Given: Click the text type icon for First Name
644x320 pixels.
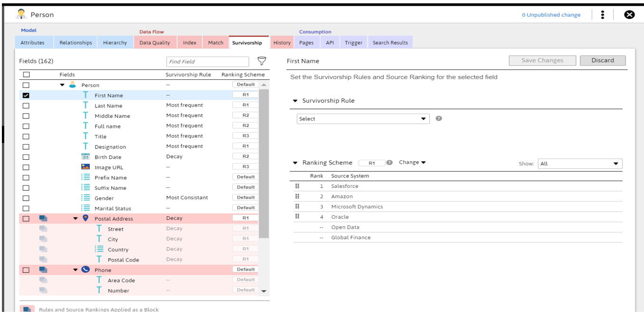Looking at the screenshot, I should [x=85, y=95].
